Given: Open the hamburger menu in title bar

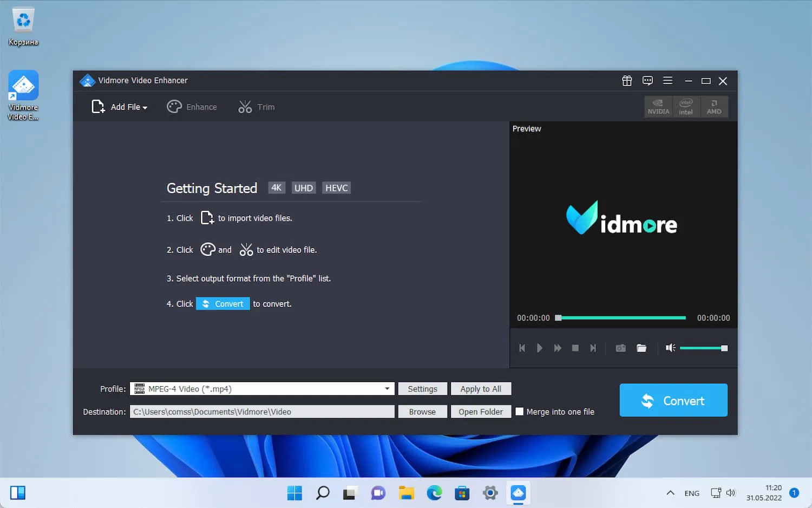Looking at the screenshot, I should tap(667, 81).
